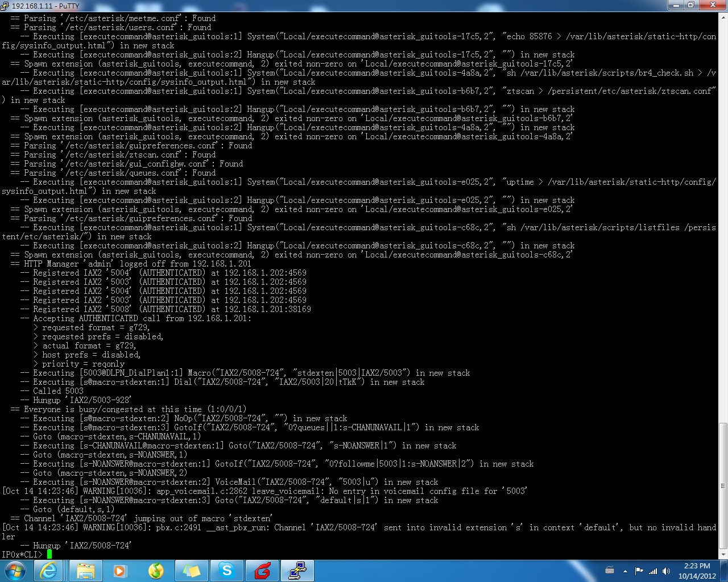
Task: Open the volume speaker tray icon
Action: coord(666,571)
